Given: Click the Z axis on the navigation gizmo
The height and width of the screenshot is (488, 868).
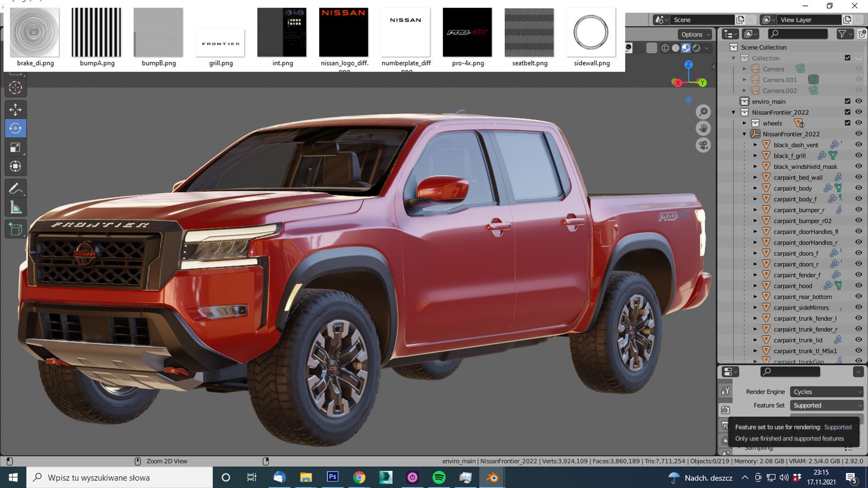Looking at the screenshot, I should click(x=688, y=65).
